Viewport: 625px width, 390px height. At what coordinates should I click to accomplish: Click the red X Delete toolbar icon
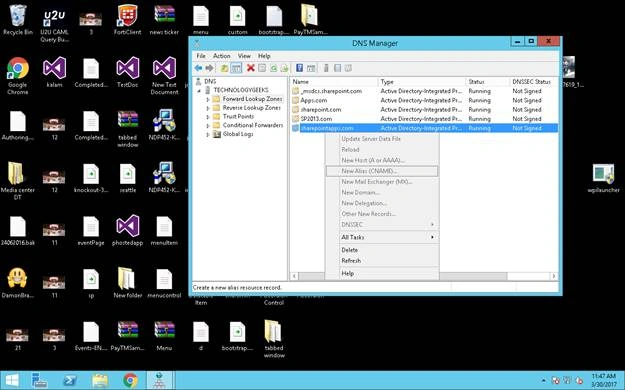(x=250, y=68)
